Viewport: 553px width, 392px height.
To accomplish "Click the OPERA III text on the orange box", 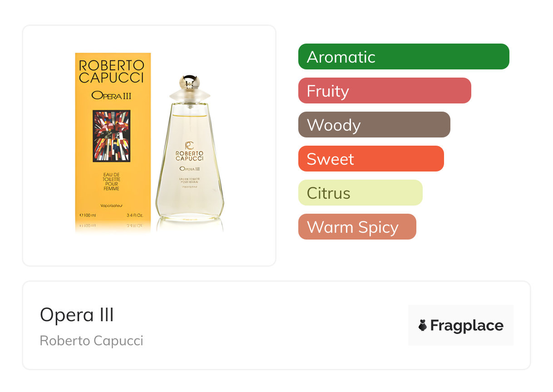I will pos(112,95).
